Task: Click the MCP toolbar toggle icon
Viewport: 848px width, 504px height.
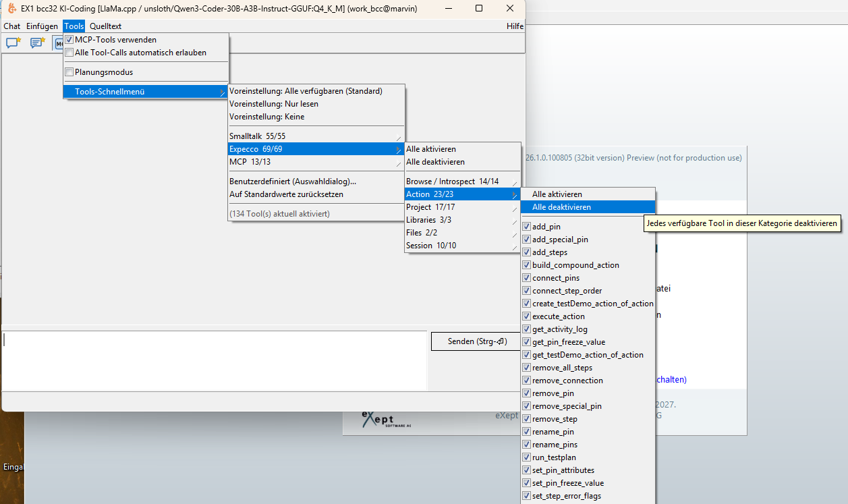Action: (x=58, y=43)
